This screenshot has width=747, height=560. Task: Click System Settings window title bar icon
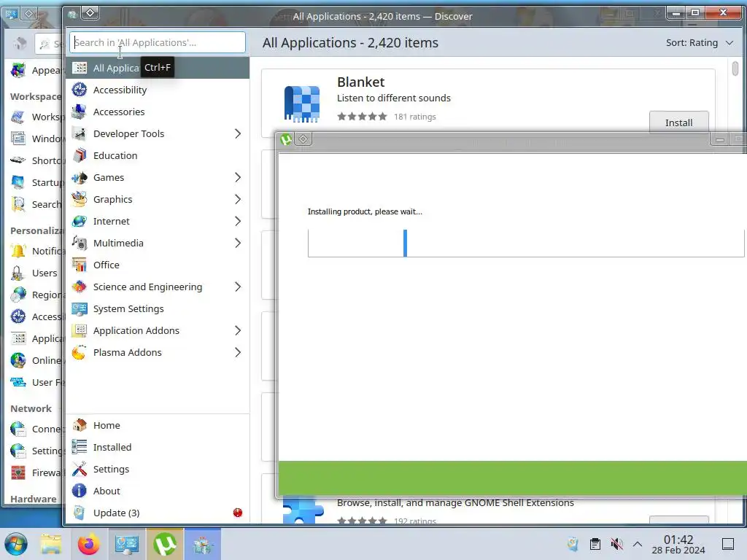12,13
